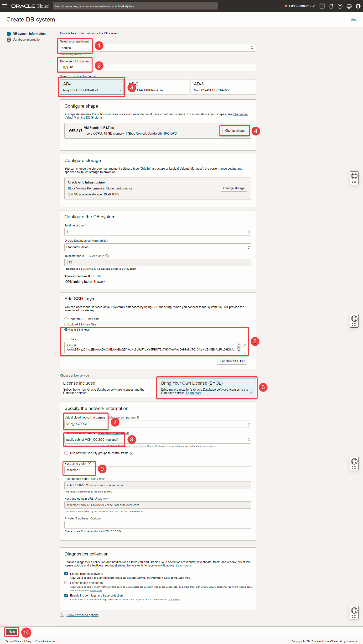The height and width of the screenshot is (644, 363).
Task: Click the Name your DB system field
Action: pos(158,68)
